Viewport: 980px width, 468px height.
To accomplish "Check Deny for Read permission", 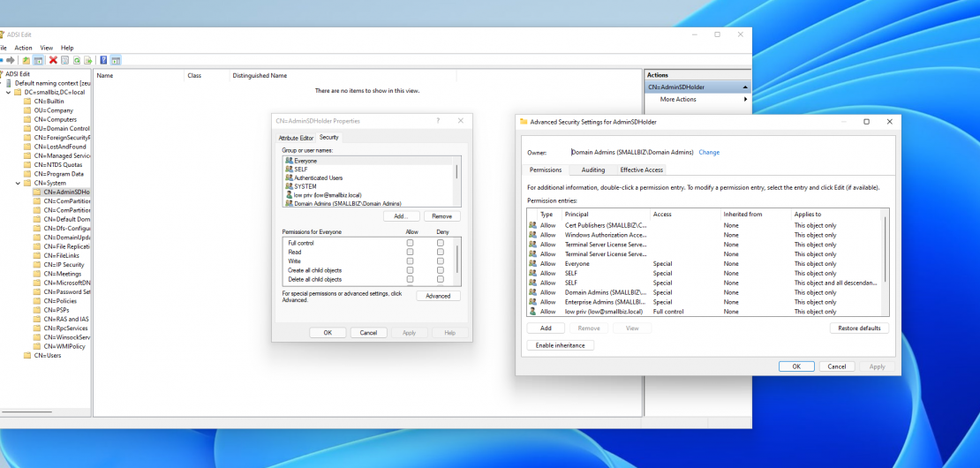I will pyautogui.click(x=441, y=252).
